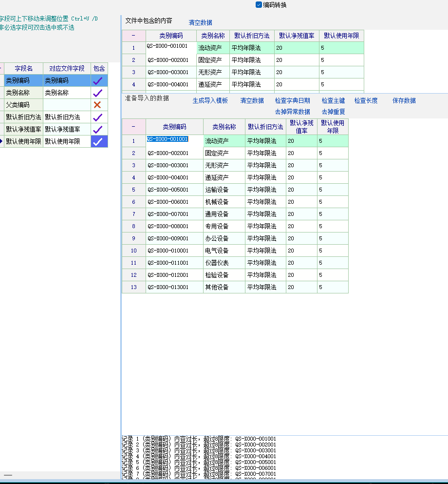Click the 生成导入模板 link
Screen dimensions: 448x484
click(x=210, y=101)
